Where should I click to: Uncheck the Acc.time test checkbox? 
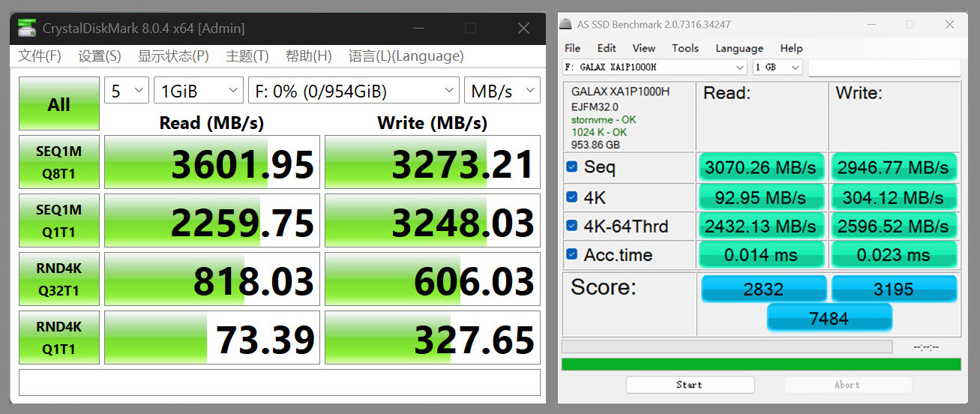pyautogui.click(x=573, y=255)
